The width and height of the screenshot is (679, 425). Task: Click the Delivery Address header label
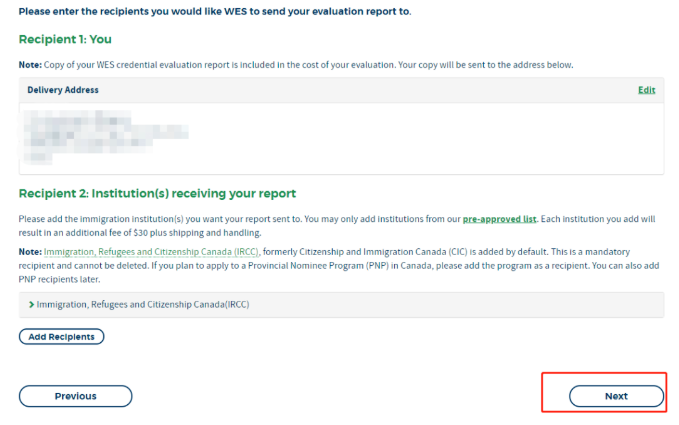click(63, 90)
